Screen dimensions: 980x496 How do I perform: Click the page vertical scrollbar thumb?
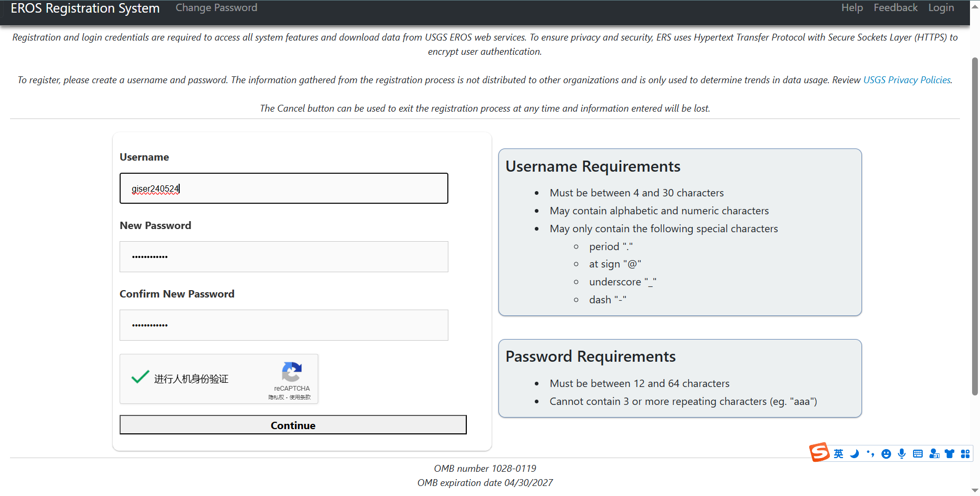tap(975, 226)
